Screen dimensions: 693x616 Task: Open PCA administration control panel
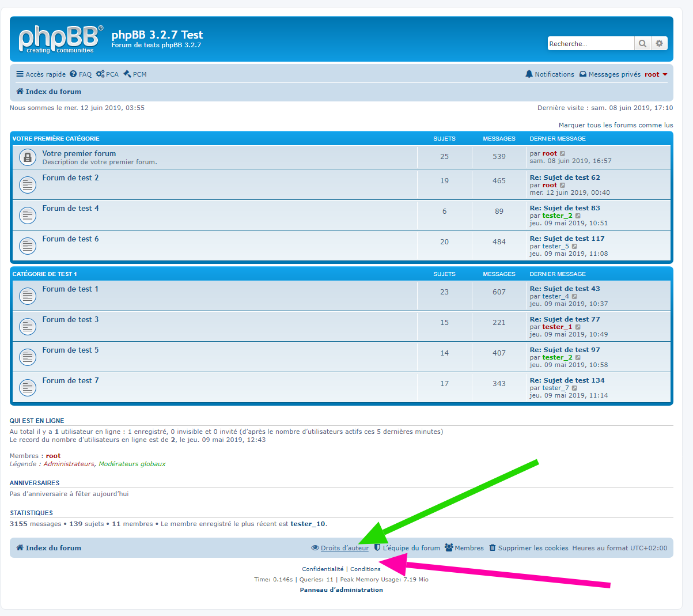108,74
